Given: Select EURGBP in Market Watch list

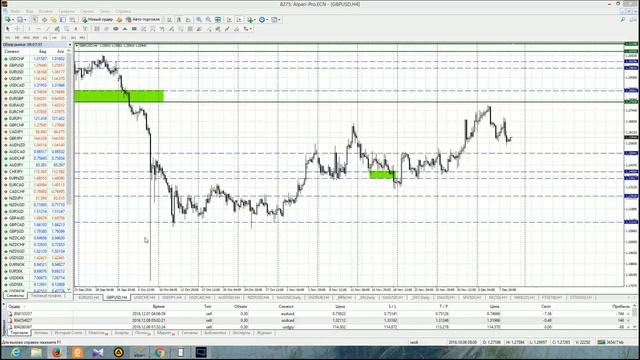Looking at the screenshot, I should (34, 98).
